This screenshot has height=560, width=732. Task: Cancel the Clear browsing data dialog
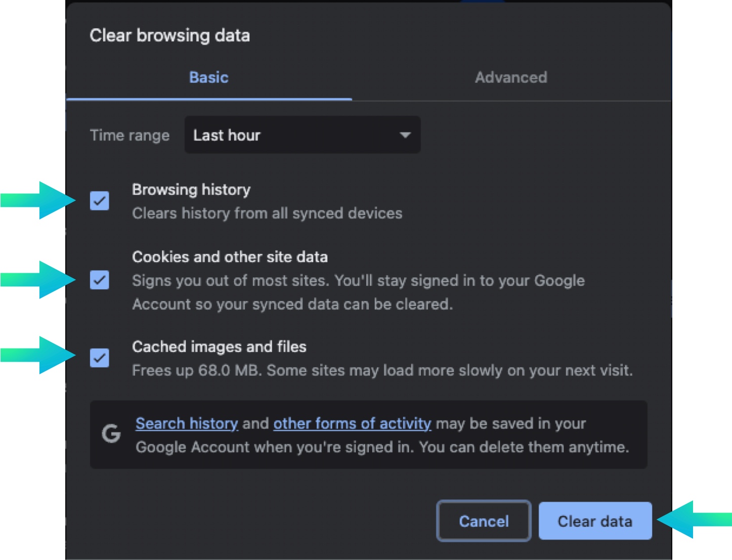click(484, 521)
